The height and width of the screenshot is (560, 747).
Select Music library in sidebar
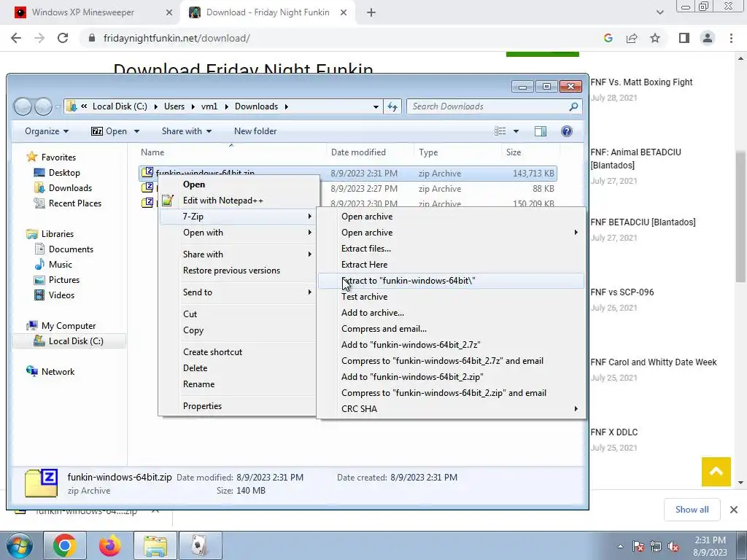click(x=61, y=264)
